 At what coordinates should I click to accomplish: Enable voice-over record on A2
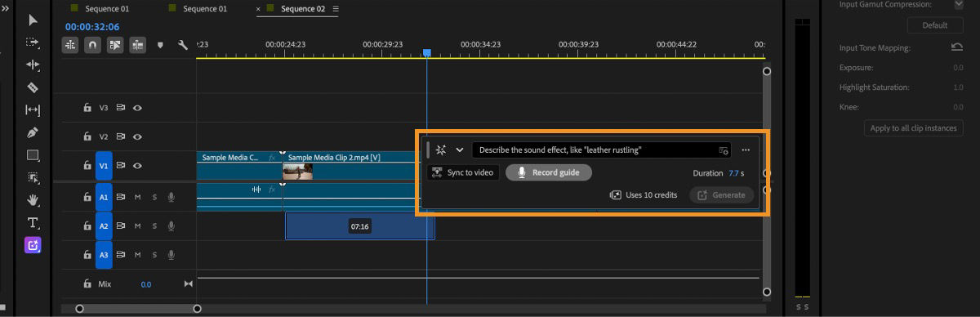point(171,225)
